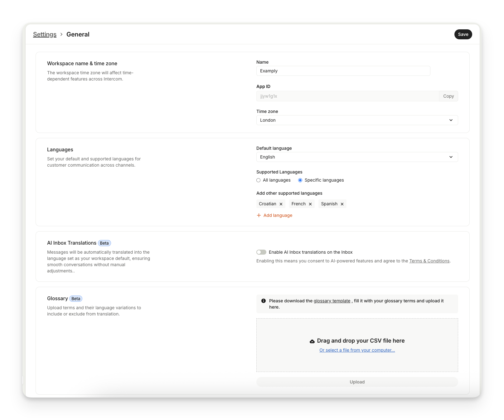The width and height of the screenshot is (504, 420).
Task: Download the glossary template
Action: point(332,301)
